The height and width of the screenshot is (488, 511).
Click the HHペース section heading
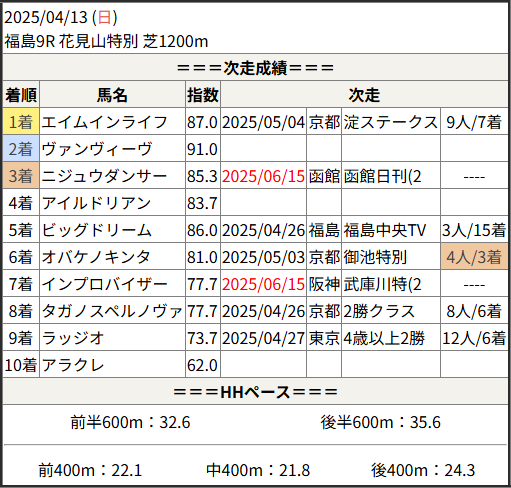pos(255,392)
